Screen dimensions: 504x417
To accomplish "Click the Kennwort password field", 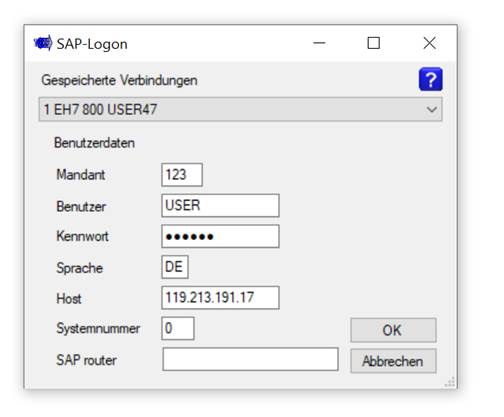I will (x=220, y=236).
